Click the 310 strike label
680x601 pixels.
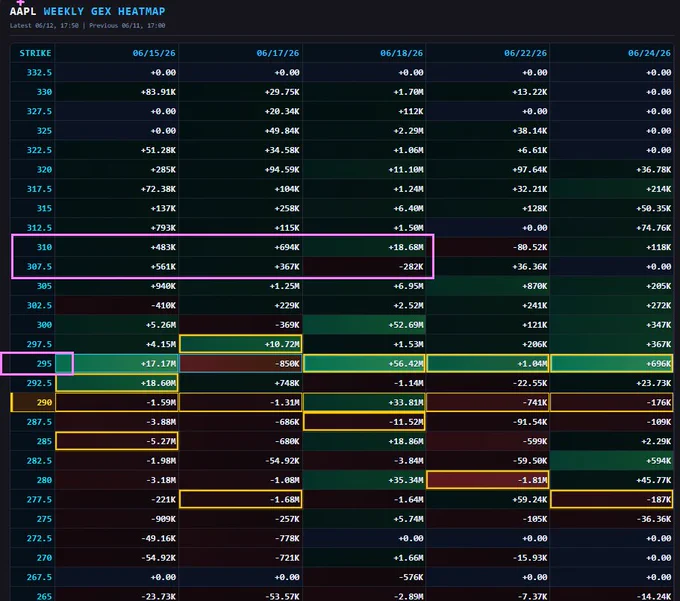coord(44,247)
